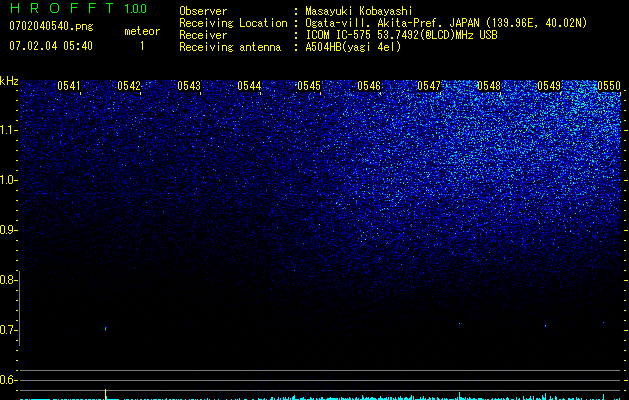Image resolution: width=629 pixels, height=400 pixels.
Task: Select the filename 0702040540.png
Action: (51, 26)
